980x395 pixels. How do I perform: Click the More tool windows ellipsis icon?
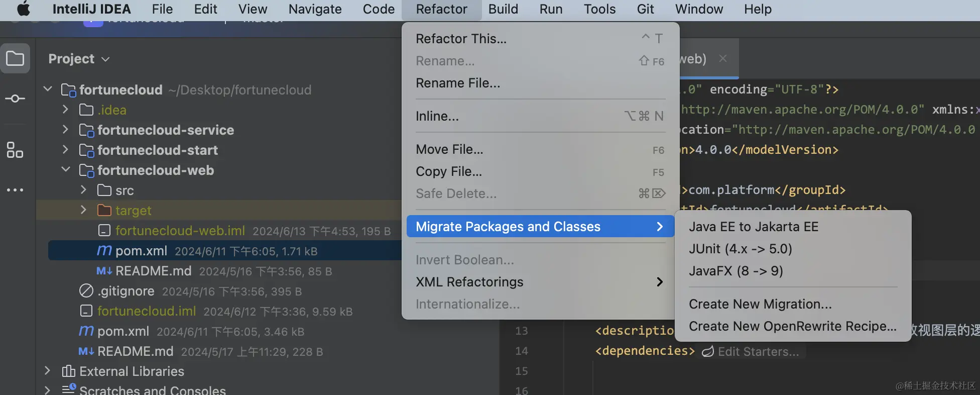pos(15,190)
